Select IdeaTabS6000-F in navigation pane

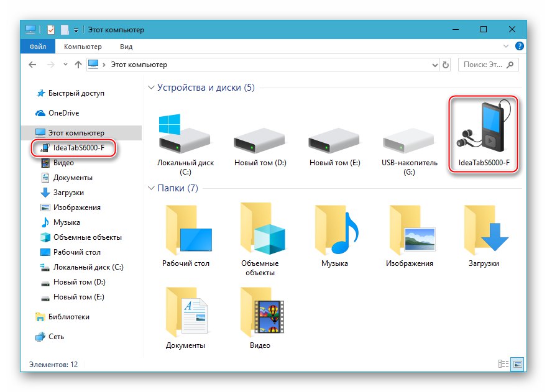coord(73,148)
